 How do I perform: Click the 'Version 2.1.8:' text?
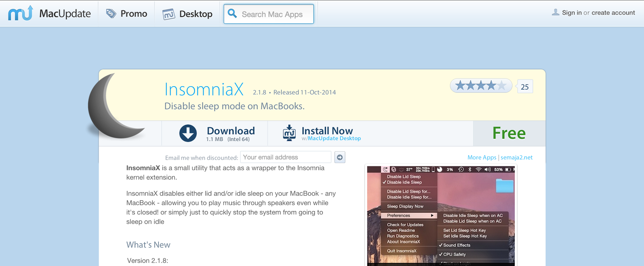click(148, 260)
